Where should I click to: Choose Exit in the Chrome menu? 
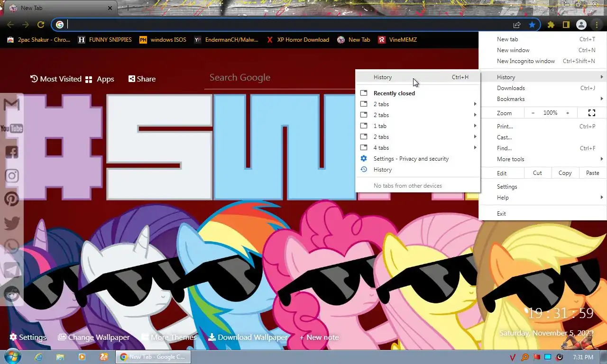pyautogui.click(x=543, y=213)
